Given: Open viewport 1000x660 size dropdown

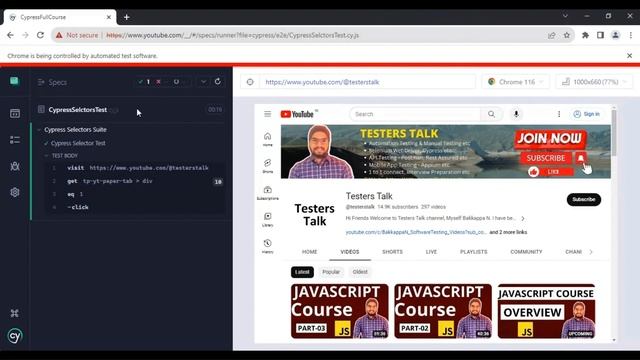Looking at the screenshot, I should click(594, 82).
